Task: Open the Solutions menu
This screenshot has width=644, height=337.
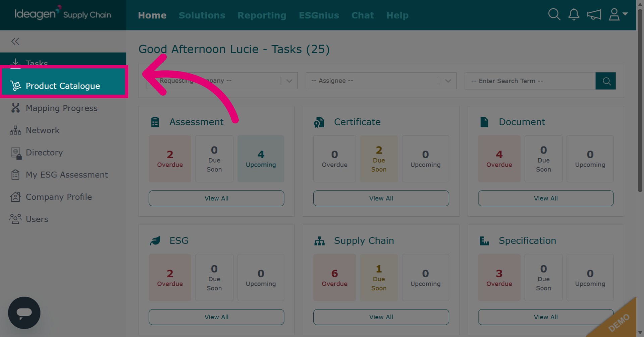Action: point(202,15)
